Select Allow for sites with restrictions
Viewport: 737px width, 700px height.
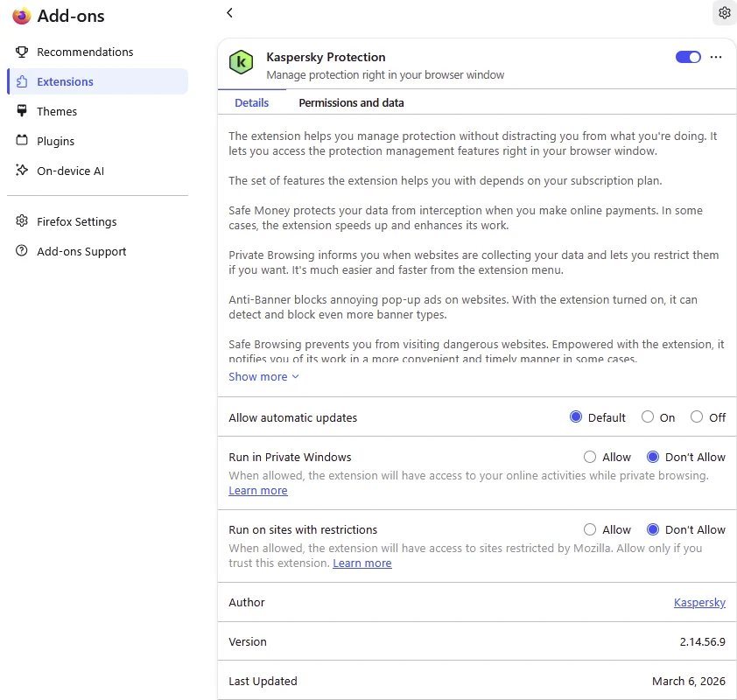(590, 529)
